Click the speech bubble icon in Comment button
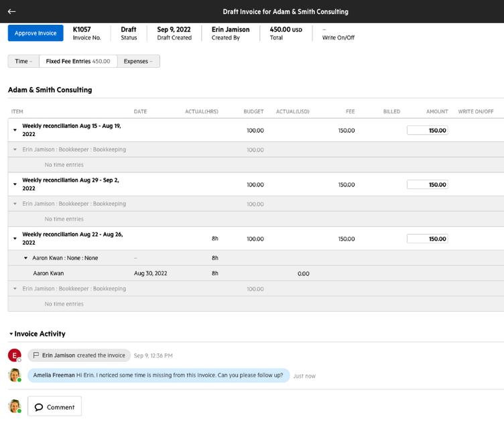The height and width of the screenshot is (423, 504). click(x=39, y=408)
